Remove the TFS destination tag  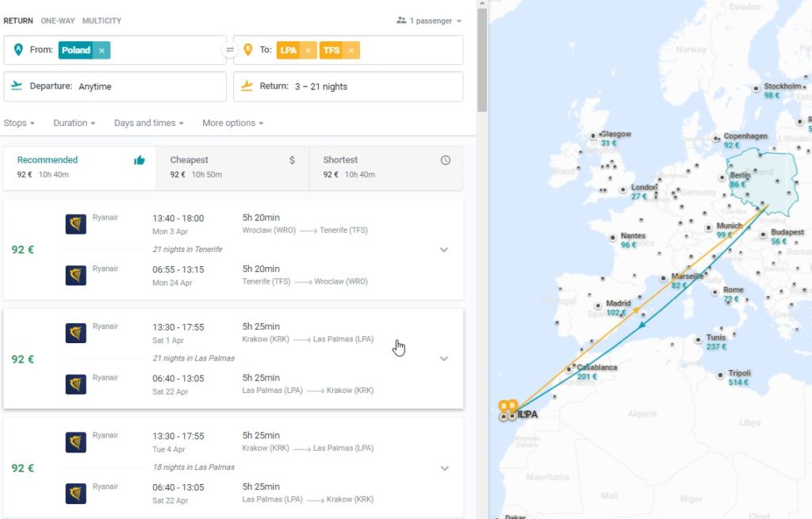(x=351, y=50)
